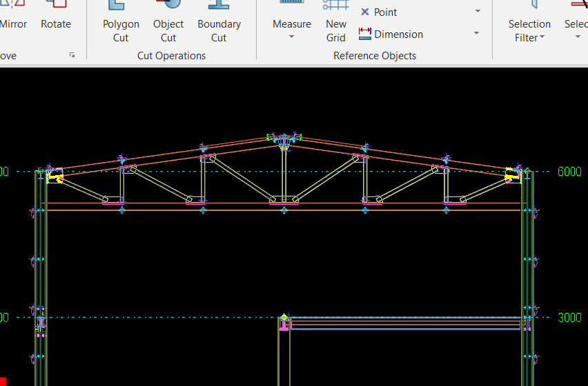Expand the Dimension dropdown arrow
Viewport: 588px width, 386px height.
[476, 34]
